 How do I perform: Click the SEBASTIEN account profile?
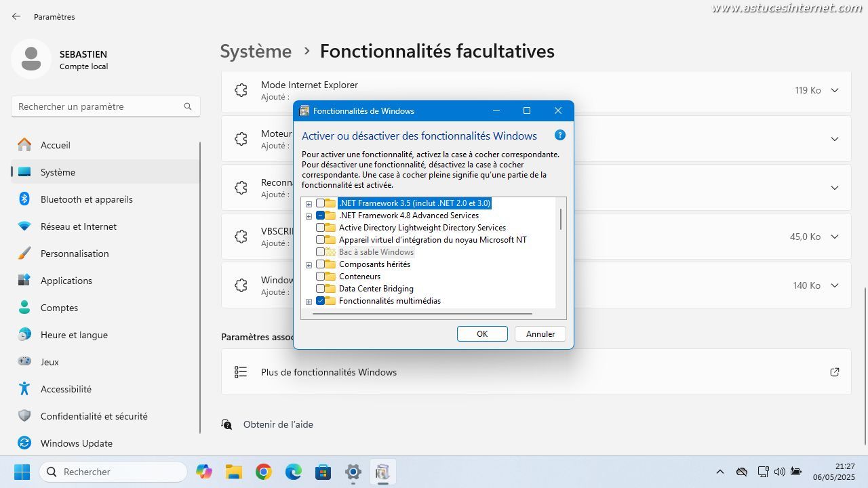(60, 60)
